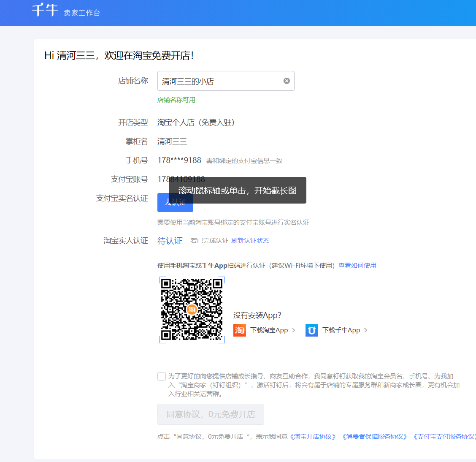Click 刷新认证状态 link
Screen dimensions: 476x462
250,241
